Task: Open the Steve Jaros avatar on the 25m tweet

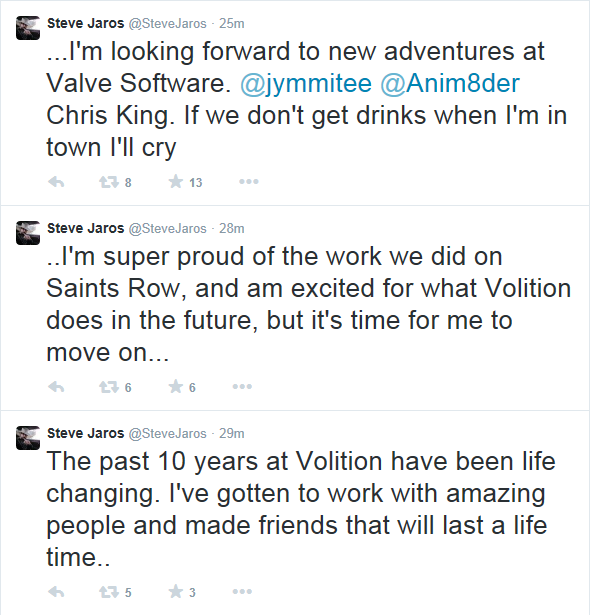Action: click(x=28, y=28)
